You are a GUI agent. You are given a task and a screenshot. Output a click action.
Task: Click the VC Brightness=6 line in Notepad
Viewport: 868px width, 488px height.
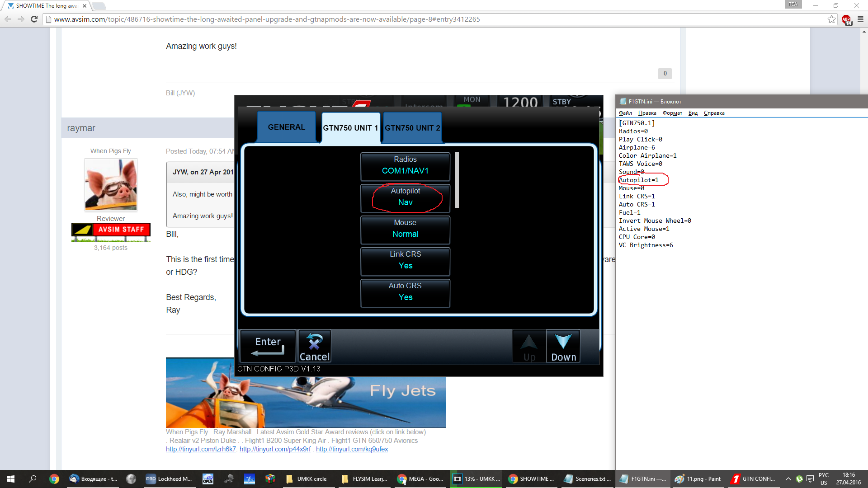pos(646,245)
